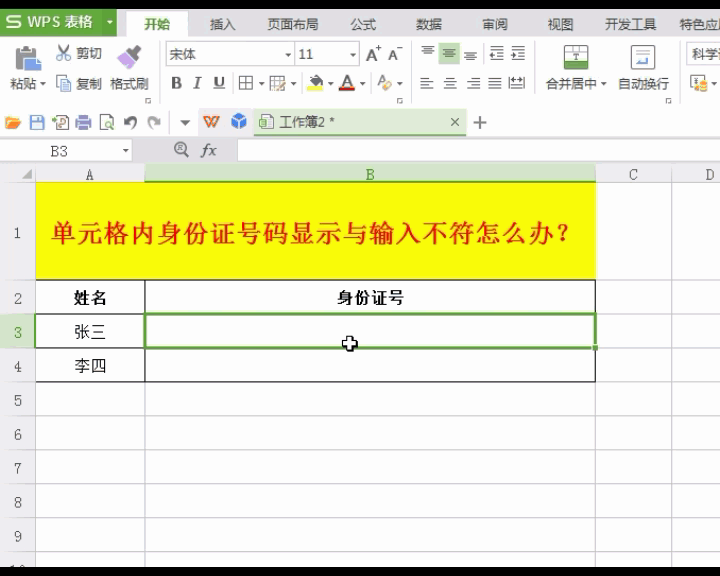
Task: Add new document tab with plus
Action: (x=480, y=123)
